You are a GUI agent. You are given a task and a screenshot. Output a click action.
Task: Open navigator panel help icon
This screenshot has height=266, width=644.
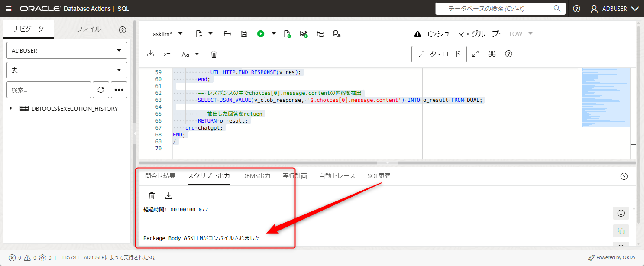click(122, 30)
